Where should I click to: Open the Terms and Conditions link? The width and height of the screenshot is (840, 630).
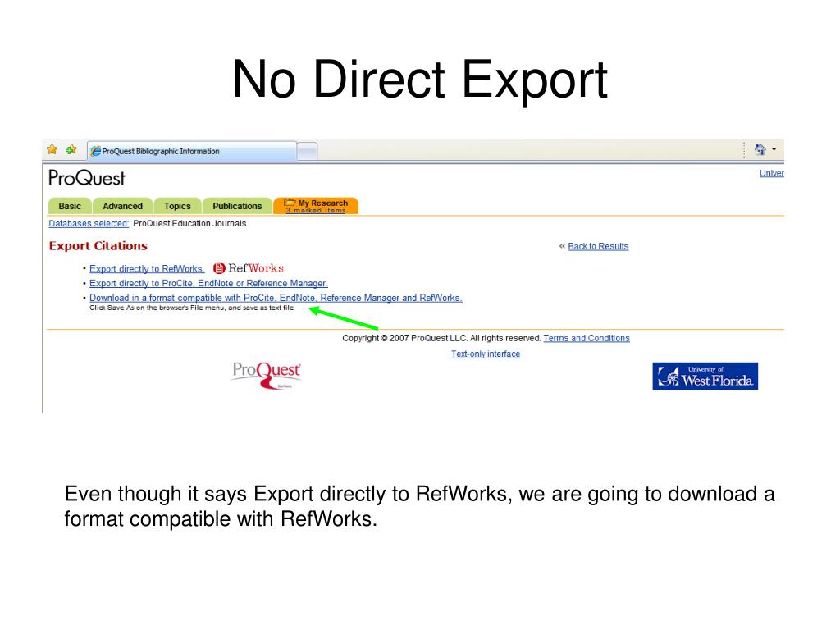[587, 338]
